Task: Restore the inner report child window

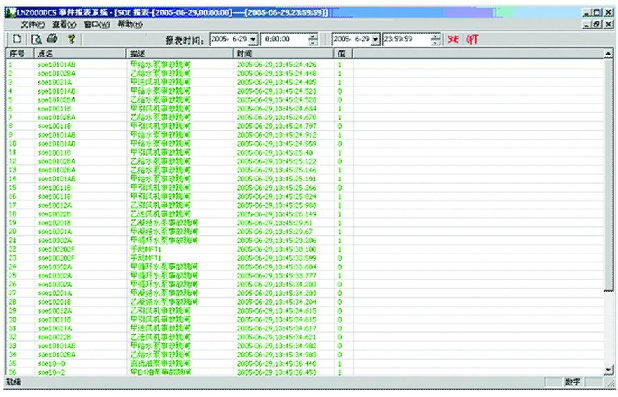Action: coord(598,24)
